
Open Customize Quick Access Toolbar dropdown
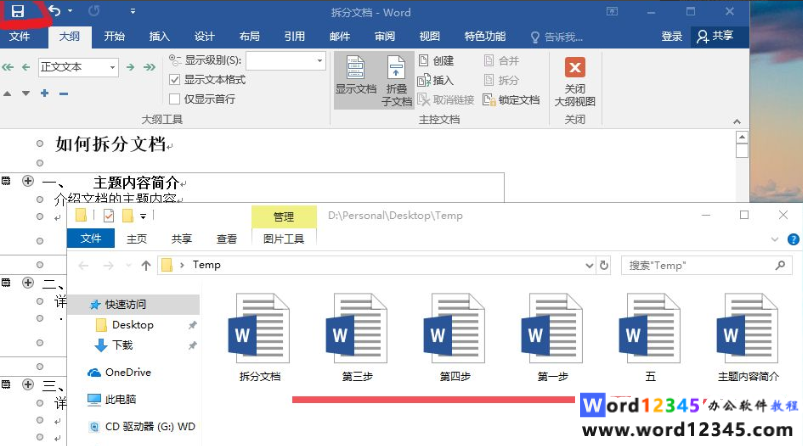click(x=133, y=11)
